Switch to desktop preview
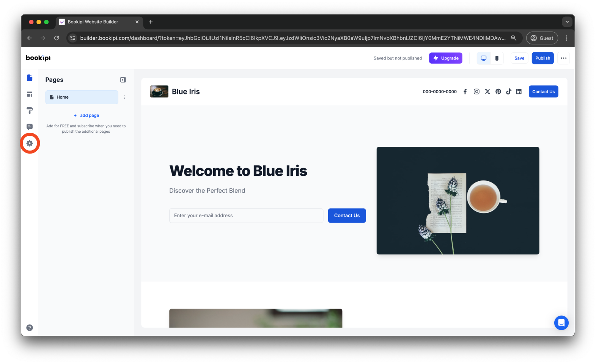596x364 pixels. coord(483,58)
